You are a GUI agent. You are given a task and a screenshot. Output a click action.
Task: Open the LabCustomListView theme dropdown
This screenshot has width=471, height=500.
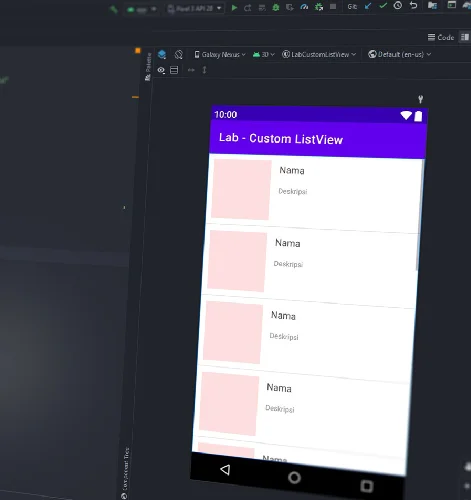tap(319, 54)
